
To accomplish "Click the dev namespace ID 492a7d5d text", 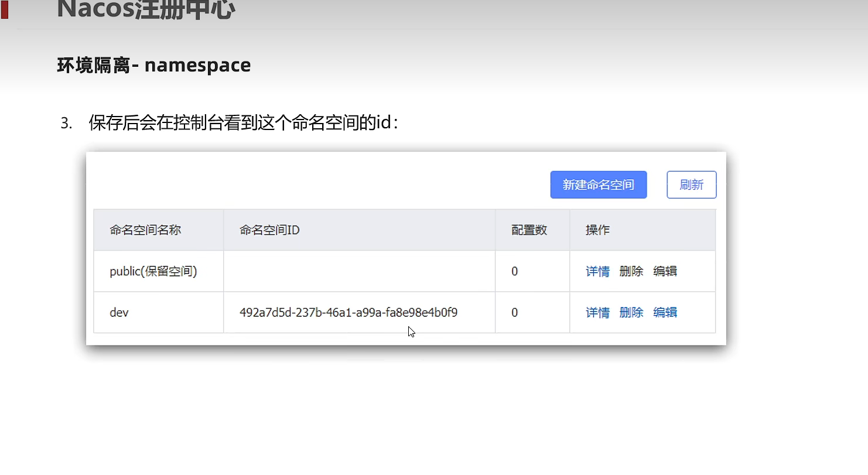I will (x=348, y=313).
